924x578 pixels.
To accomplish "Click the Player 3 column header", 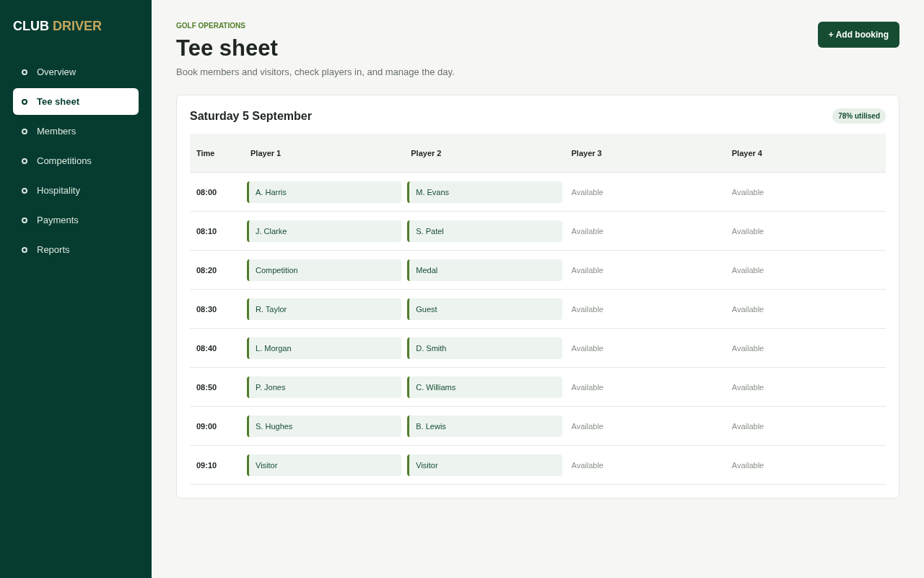I will pos(586,153).
